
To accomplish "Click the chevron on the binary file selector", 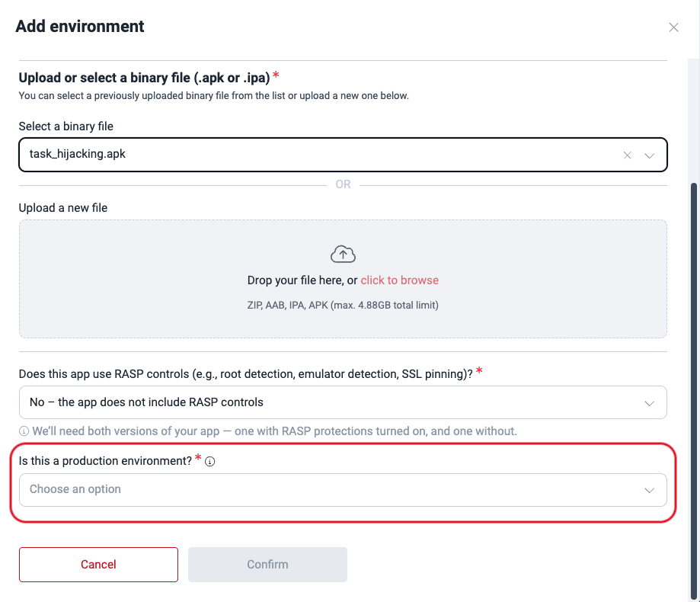I will pos(650,155).
